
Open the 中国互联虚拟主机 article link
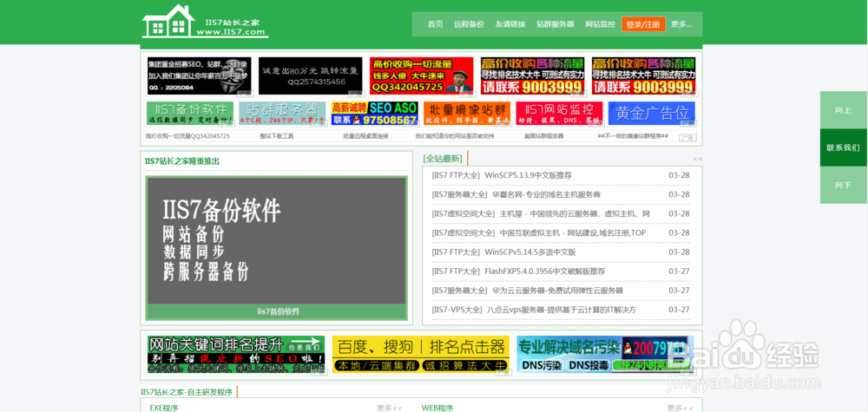tap(573, 232)
